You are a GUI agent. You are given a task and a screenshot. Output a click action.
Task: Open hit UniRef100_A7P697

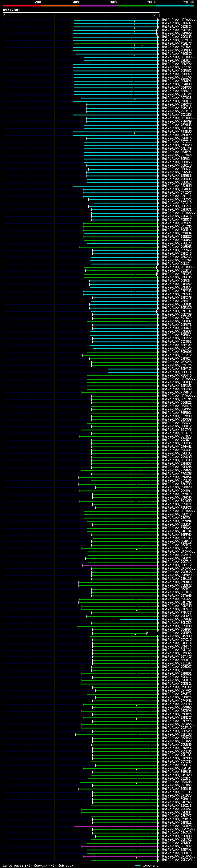177,23
